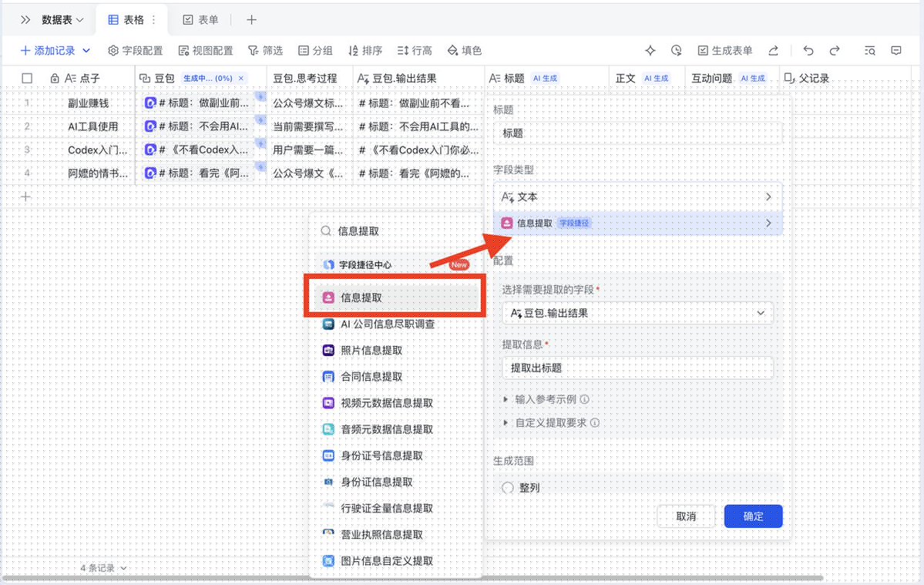Redo the last action
The width and height of the screenshot is (924, 585).
pos(835,51)
